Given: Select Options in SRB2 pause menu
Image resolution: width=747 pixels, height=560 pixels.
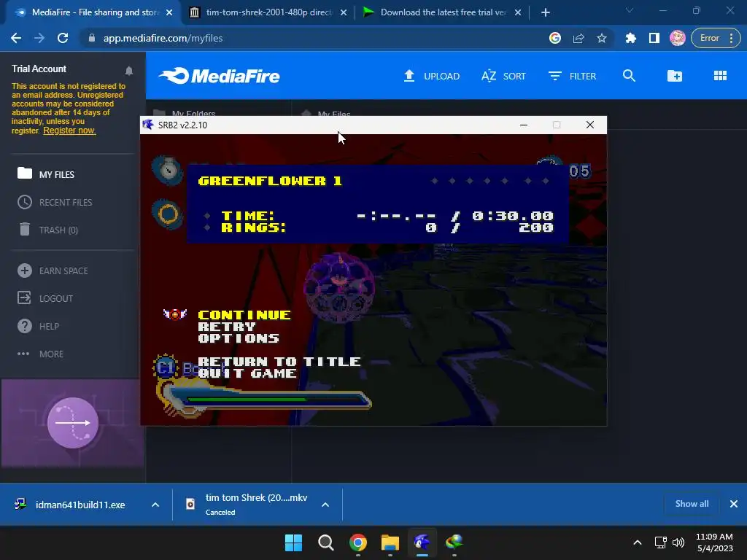Looking at the screenshot, I should pyautogui.click(x=239, y=338).
